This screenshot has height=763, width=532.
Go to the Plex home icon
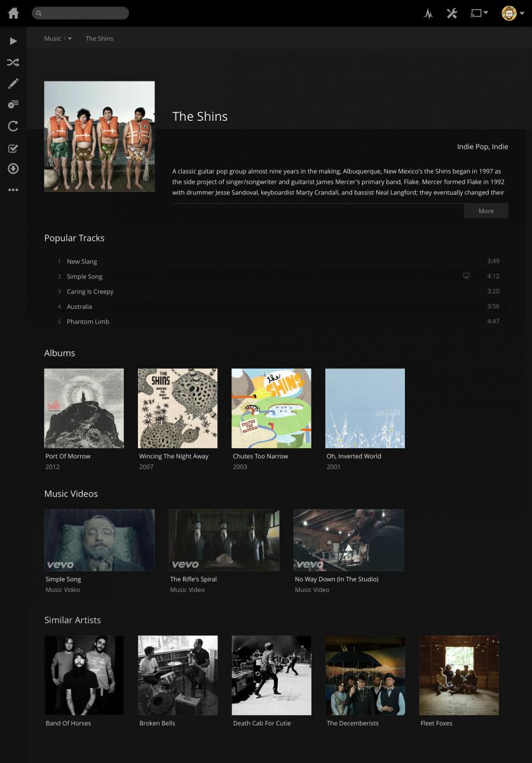(13, 13)
